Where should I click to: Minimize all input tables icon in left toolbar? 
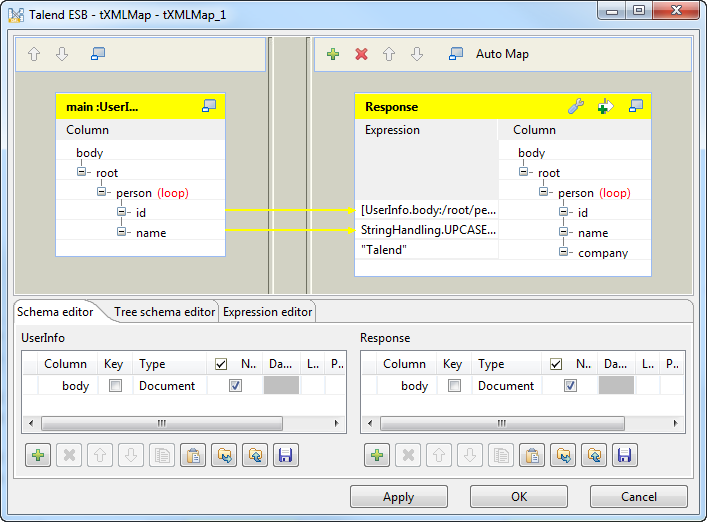pos(98,54)
